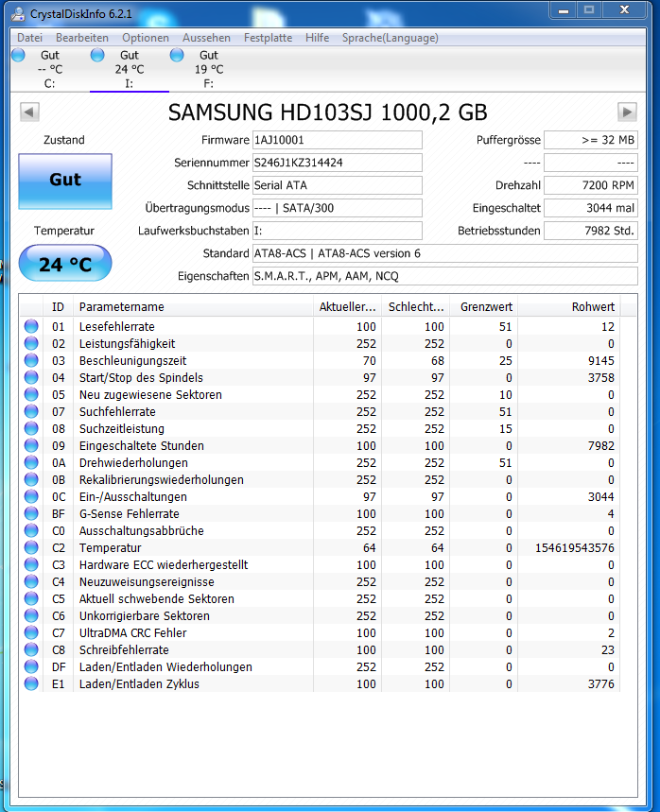The width and height of the screenshot is (660, 812).
Task: Click status icon of Ausschaltungsabbrüche row
Action: pyautogui.click(x=31, y=530)
